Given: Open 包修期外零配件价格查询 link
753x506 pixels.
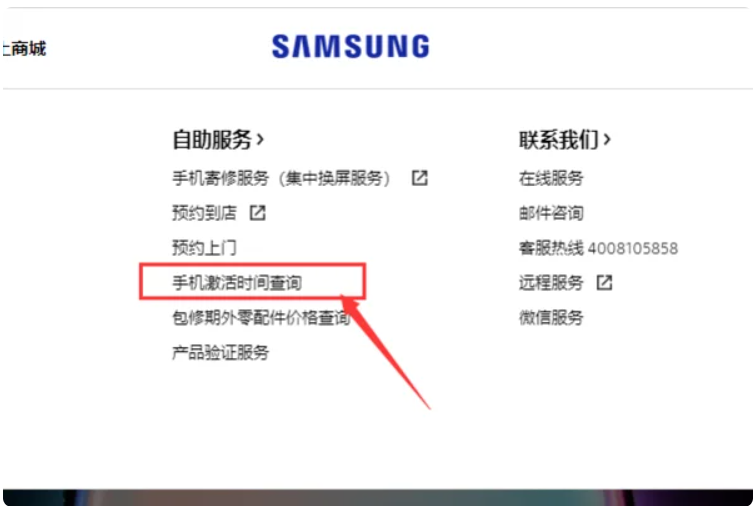Looking at the screenshot, I should click(262, 317).
